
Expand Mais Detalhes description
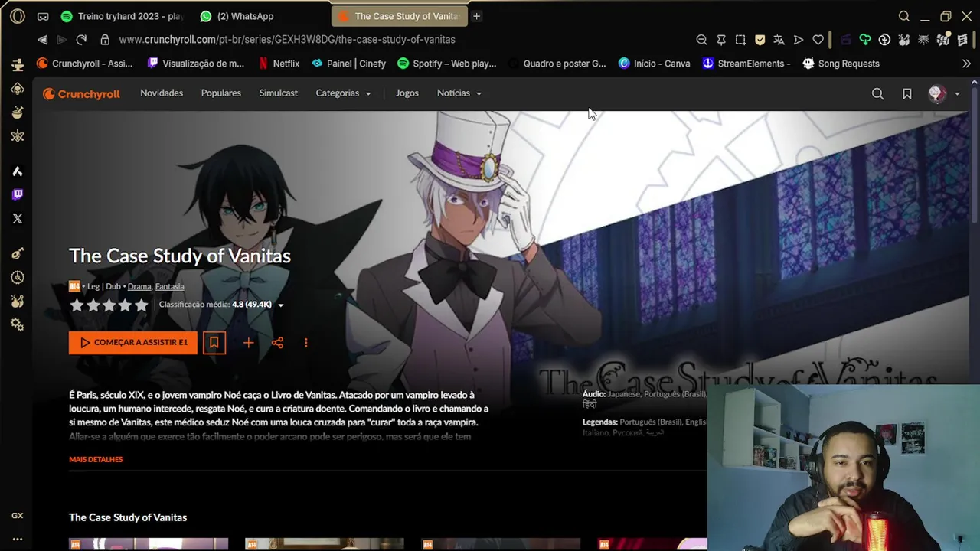[x=96, y=459]
